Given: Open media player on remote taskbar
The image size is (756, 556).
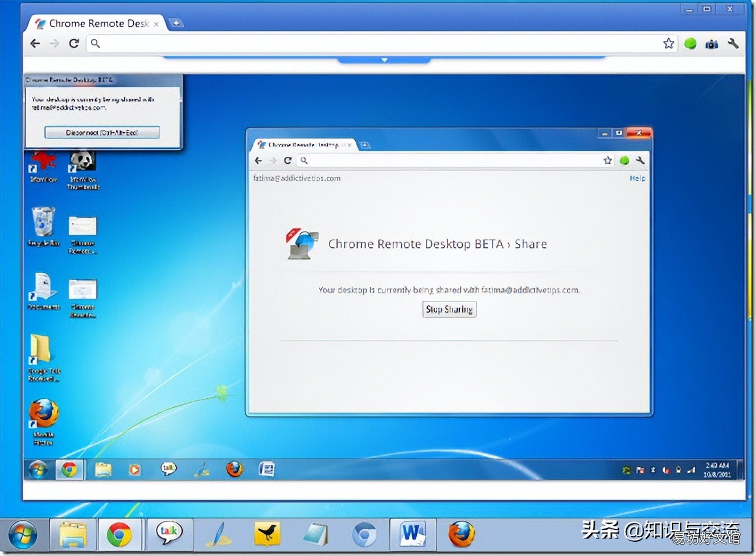Looking at the screenshot, I should pos(135,469).
